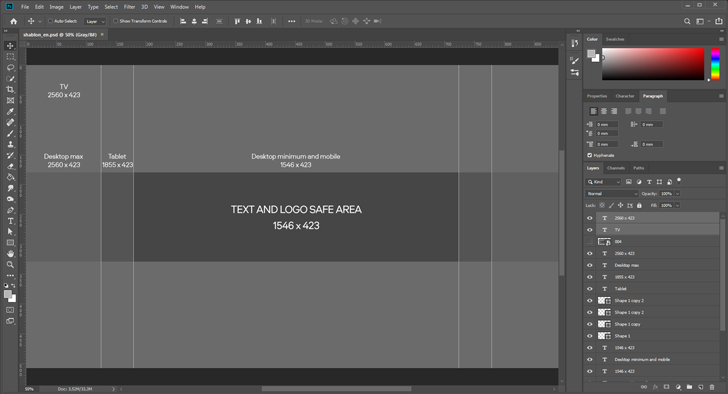Open the three-dots more align options
Image resolution: width=728 pixels, height=394 pixels.
point(292,21)
